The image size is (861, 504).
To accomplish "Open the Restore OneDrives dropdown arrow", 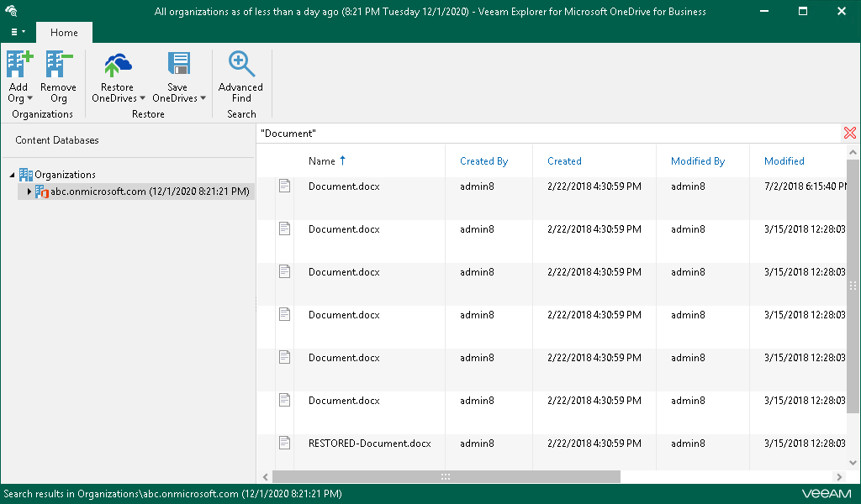I will [142, 98].
